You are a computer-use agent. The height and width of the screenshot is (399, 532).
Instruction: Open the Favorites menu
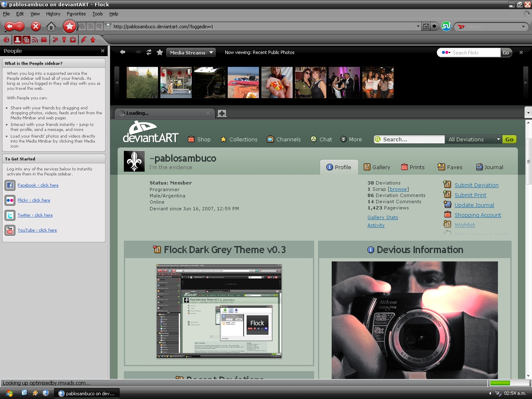(x=76, y=14)
